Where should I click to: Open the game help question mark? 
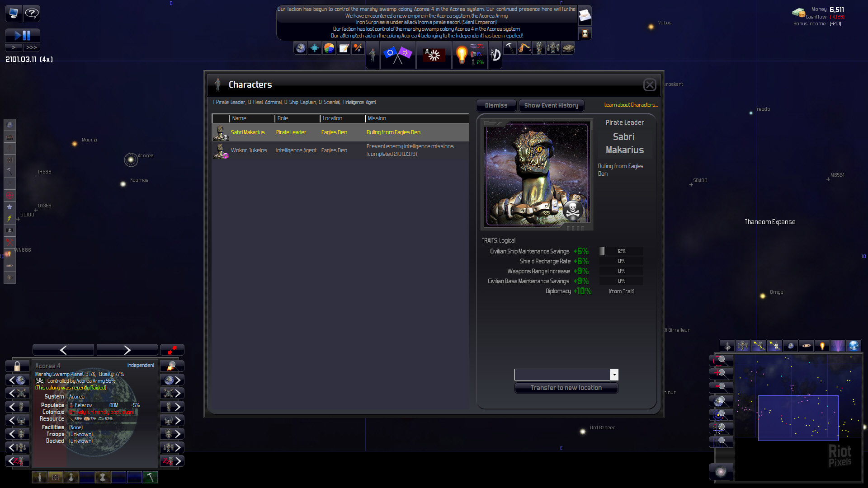pos(32,13)
